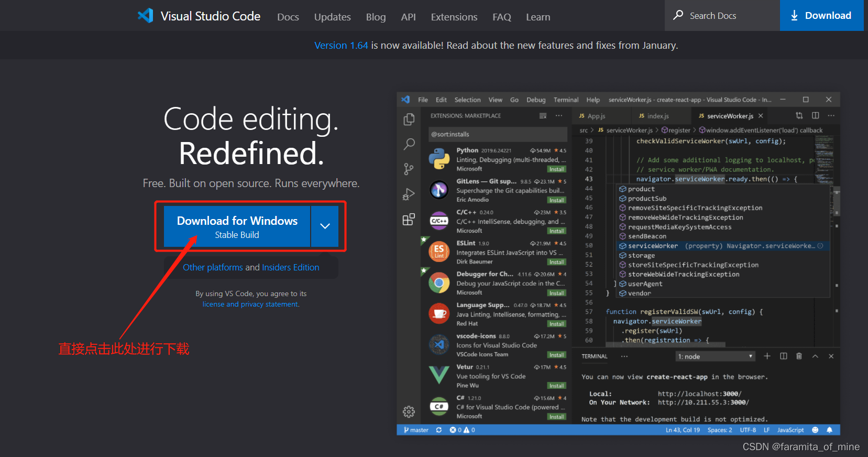This screenshot has height=457, width=868.
Task: Open the Learn page
Action: 538,17
